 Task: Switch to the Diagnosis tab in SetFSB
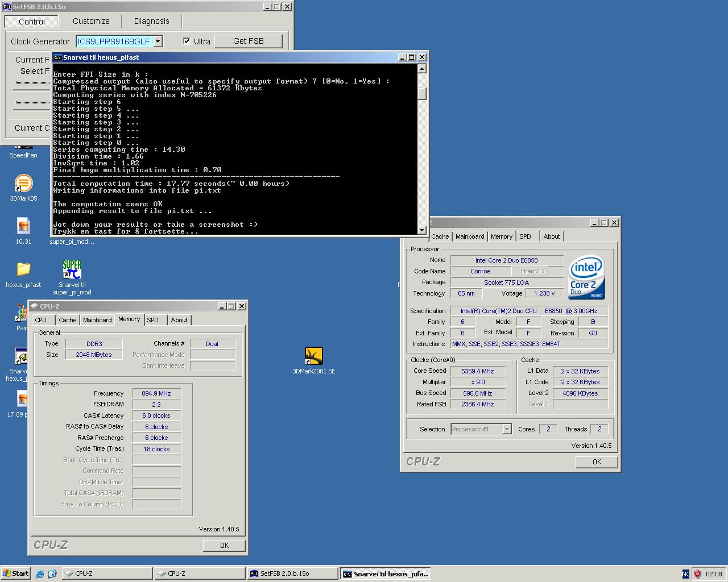click(152, 21)
